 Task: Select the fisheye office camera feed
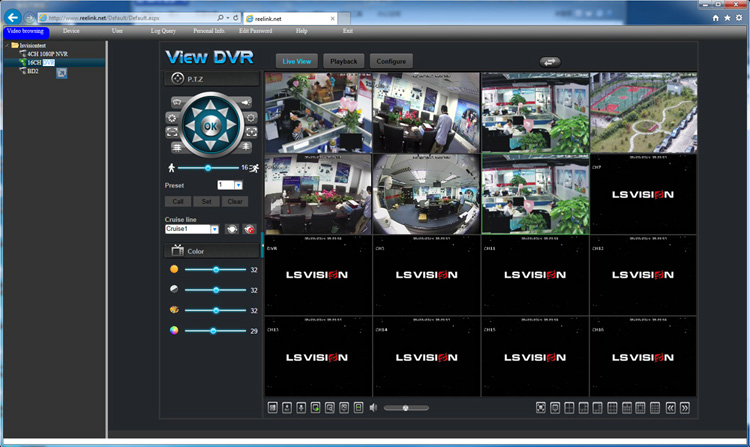(426, 194)
